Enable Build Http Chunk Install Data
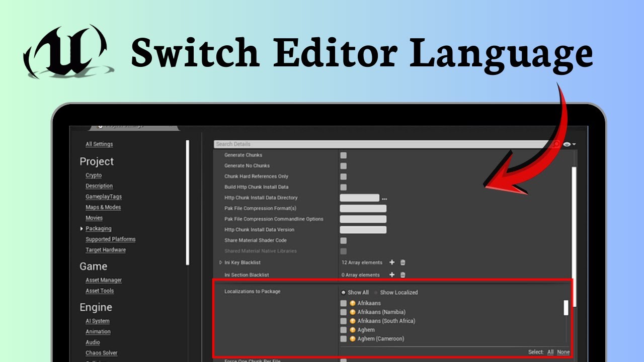The width and height of the screenshot is (644, 362). (x=343, y=187)
